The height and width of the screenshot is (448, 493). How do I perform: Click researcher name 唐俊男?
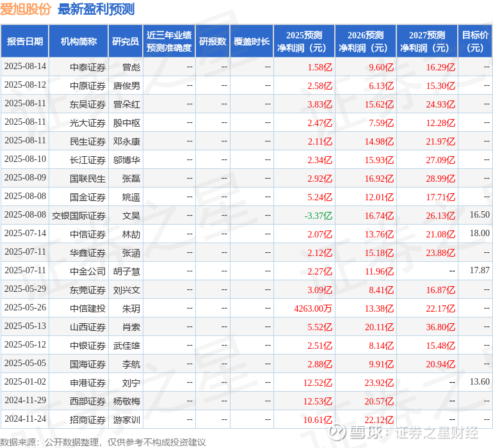pos(127,86)
